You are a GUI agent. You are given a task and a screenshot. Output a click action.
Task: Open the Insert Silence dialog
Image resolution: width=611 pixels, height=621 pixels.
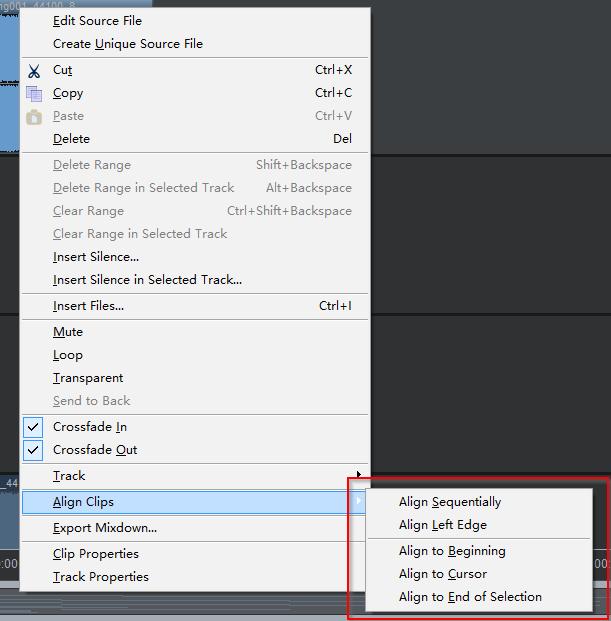[x=96, y=257]
